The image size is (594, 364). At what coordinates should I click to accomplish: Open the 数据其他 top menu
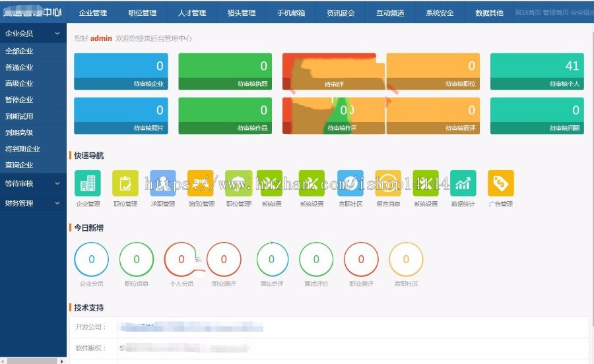[490, 13]
